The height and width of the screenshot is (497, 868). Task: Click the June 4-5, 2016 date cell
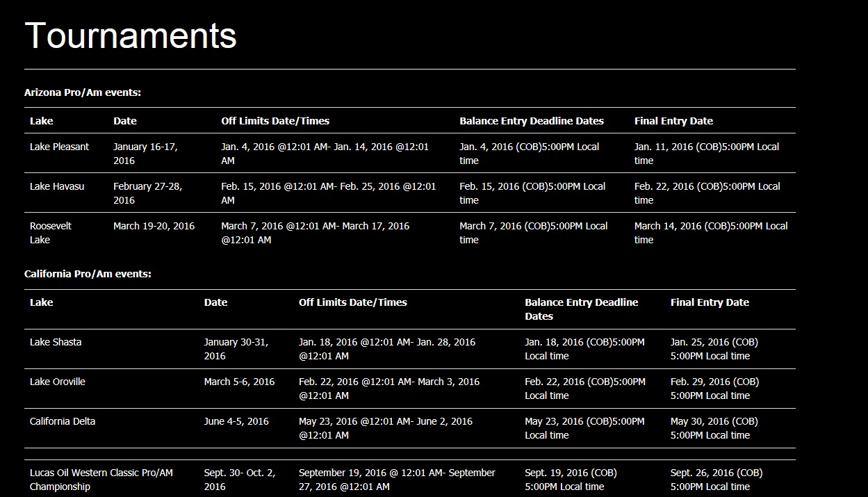[x=236, y=421]
